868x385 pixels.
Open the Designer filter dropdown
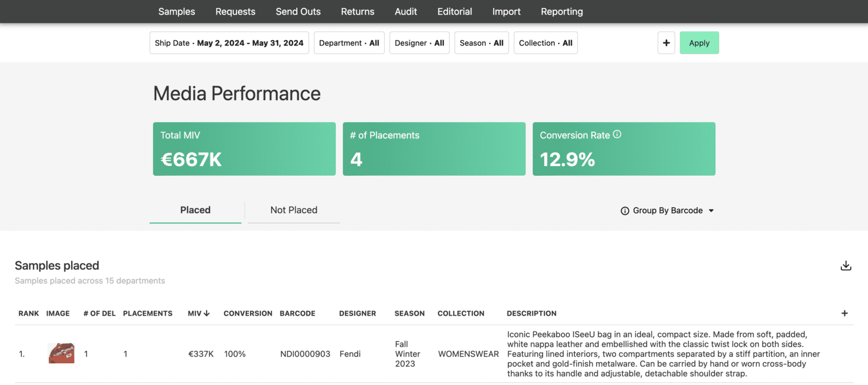[419, 43]
